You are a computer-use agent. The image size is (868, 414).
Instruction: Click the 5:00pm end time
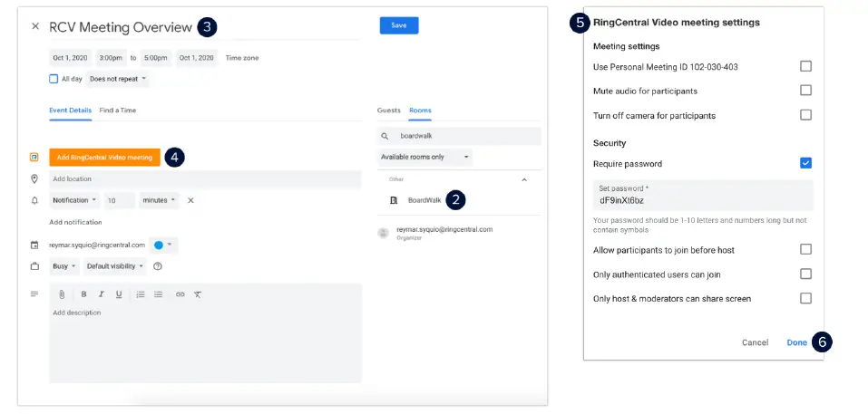coord(156,58)
